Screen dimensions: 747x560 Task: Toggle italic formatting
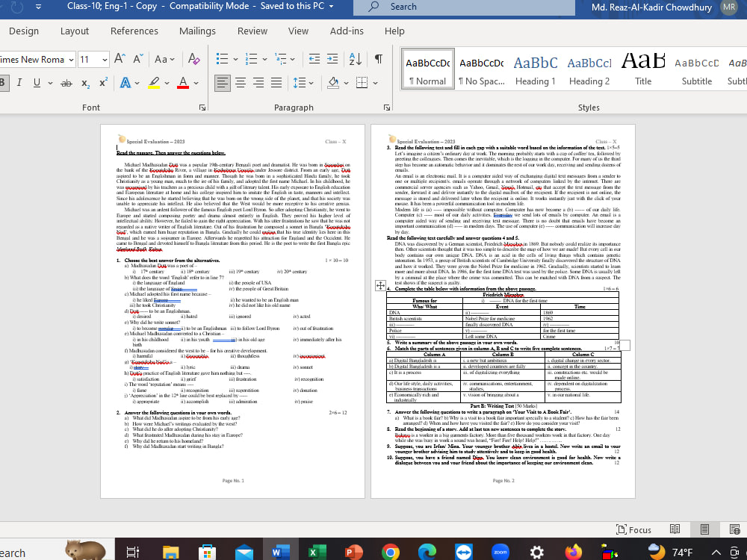click(x=19, y=83)
